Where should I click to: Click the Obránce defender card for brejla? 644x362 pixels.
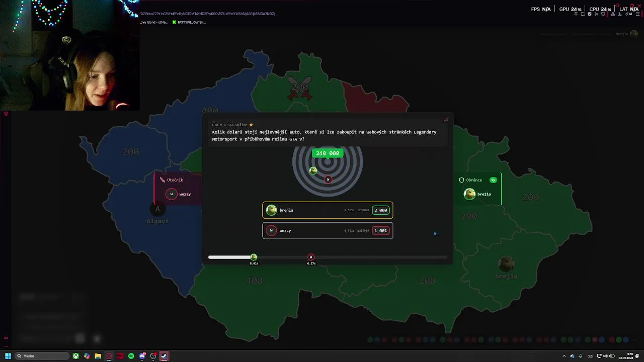(479, 189)
